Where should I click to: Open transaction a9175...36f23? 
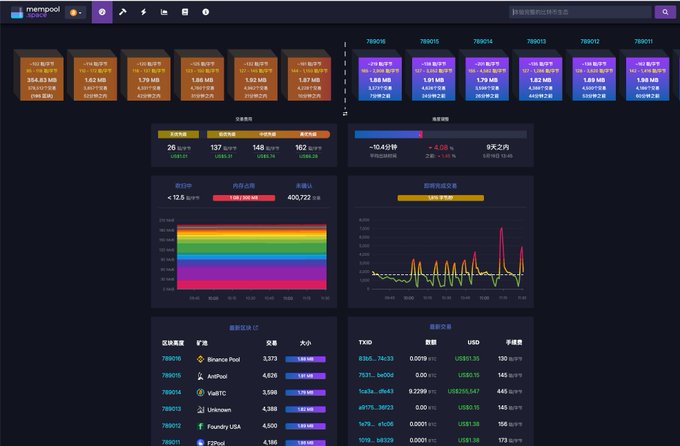[x=376, y=408]
